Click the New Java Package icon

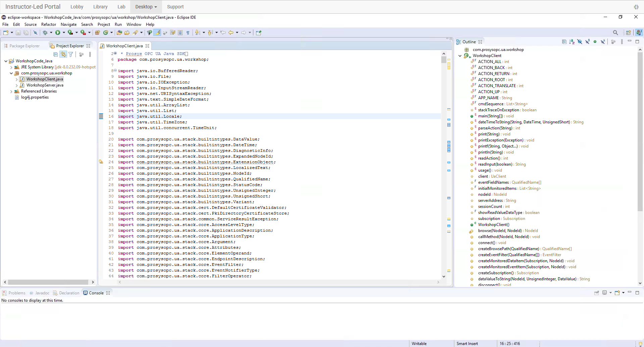click(x=97, y=33)
